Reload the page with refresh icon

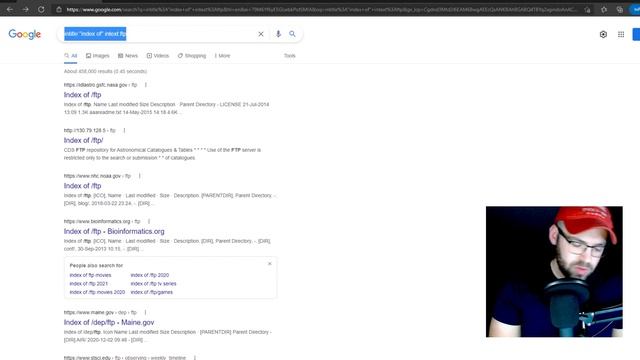[x=41, y=9]
